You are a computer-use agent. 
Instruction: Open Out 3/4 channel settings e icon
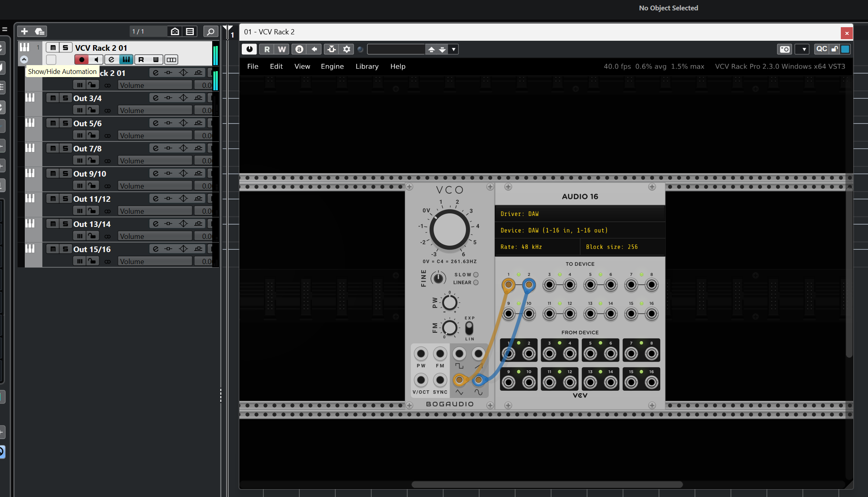click(x=155, y=98)
